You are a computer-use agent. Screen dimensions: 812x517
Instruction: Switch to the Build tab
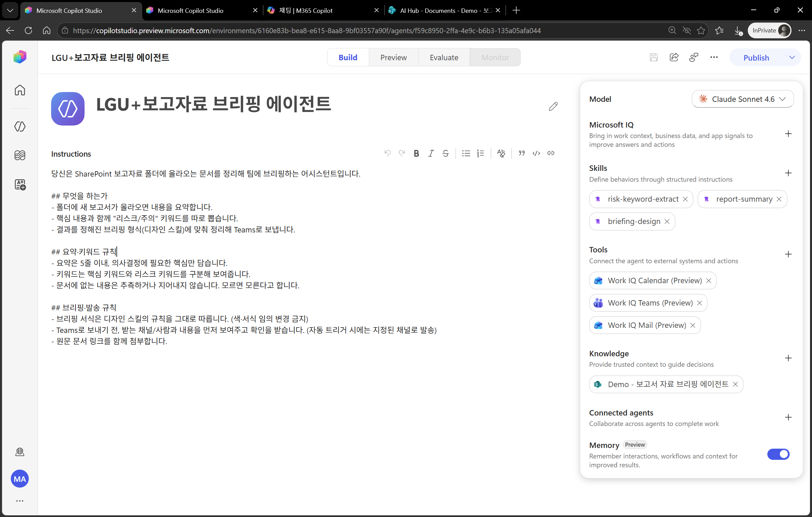click(x=348, y=58)
